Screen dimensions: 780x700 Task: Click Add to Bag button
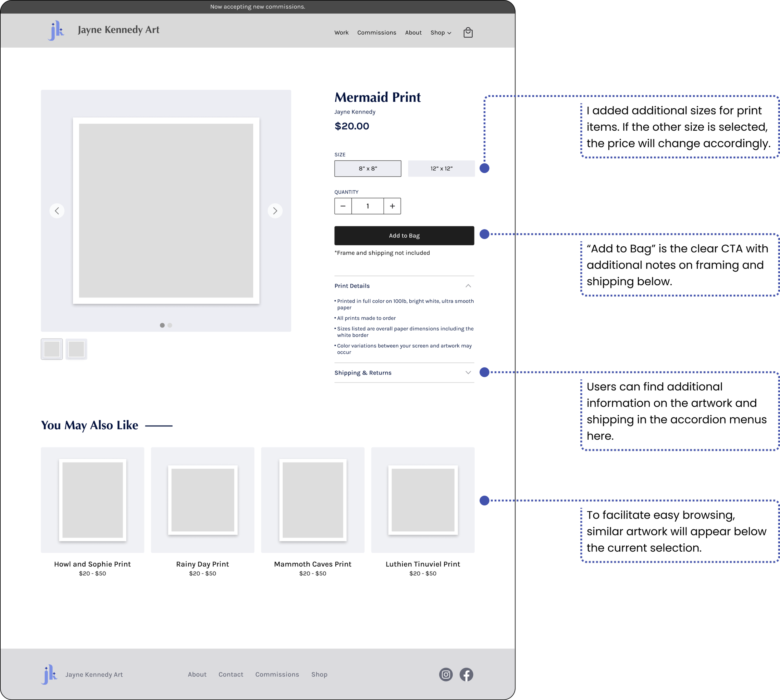[x=404, y=236]
